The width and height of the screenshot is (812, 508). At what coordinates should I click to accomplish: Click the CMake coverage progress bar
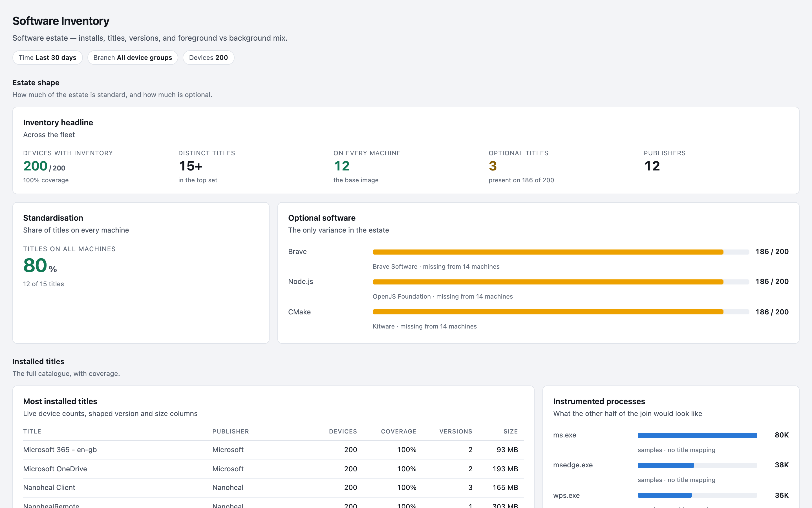point(561,312)
